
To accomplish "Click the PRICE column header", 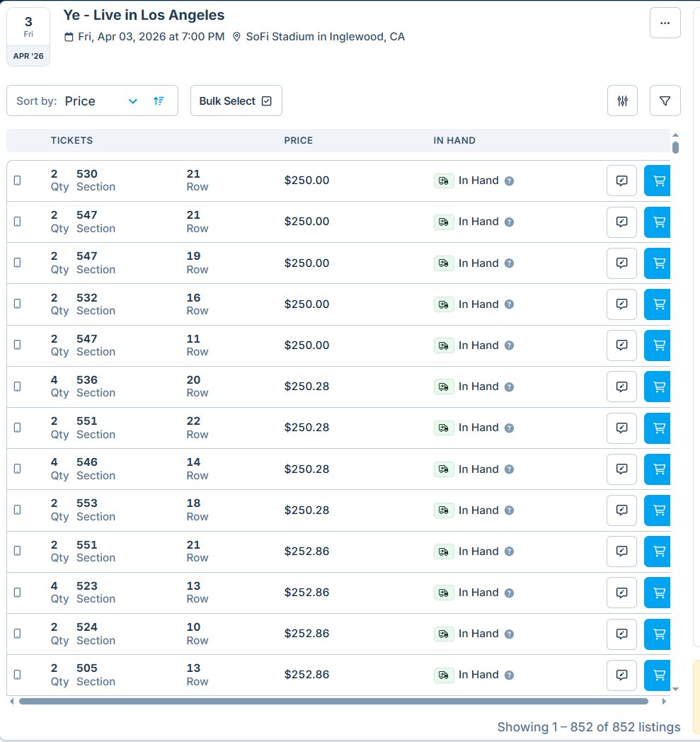I will pyautogui.click(x=299, y=141).
